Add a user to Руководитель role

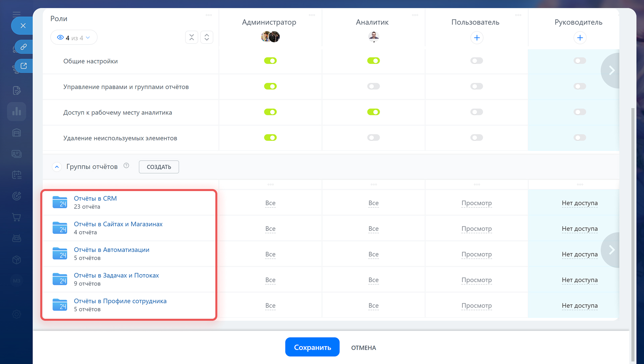[580, 38]
